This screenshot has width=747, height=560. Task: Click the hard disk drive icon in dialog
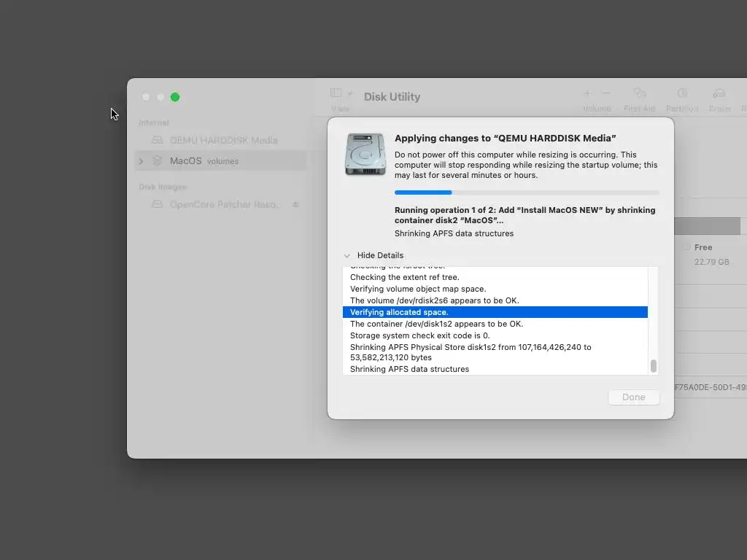[x=365, y=155]
